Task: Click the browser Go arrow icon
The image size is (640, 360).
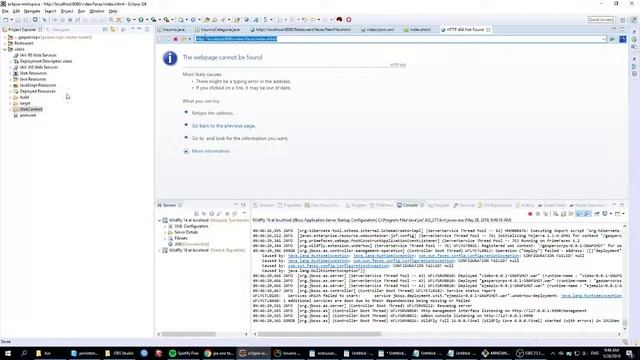Action: [612, 39]
